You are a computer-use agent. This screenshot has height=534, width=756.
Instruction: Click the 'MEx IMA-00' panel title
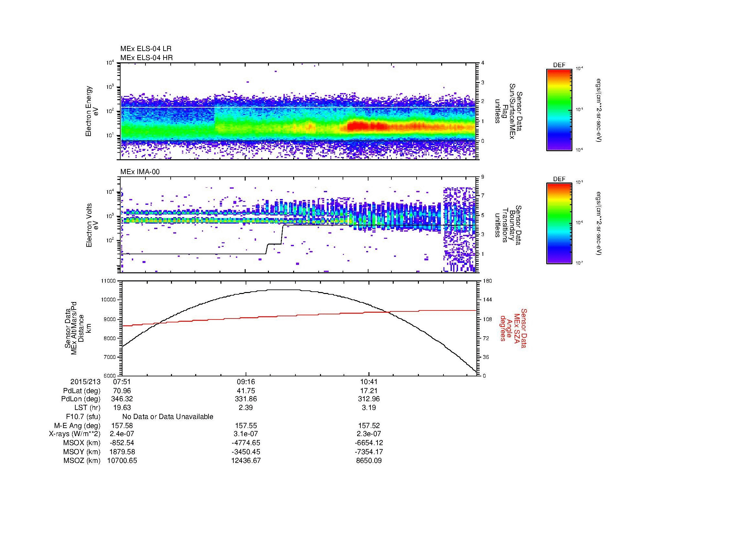tap(140, 172)
